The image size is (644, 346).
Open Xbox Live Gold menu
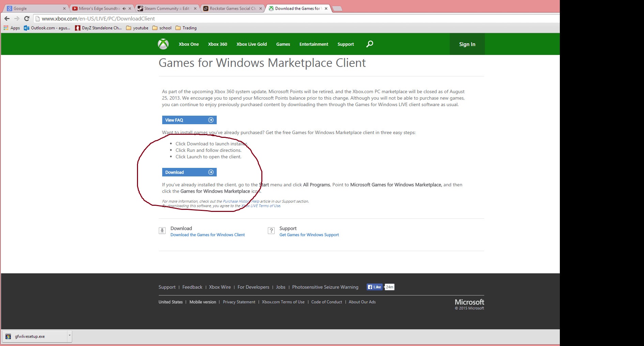coord(252,44)
